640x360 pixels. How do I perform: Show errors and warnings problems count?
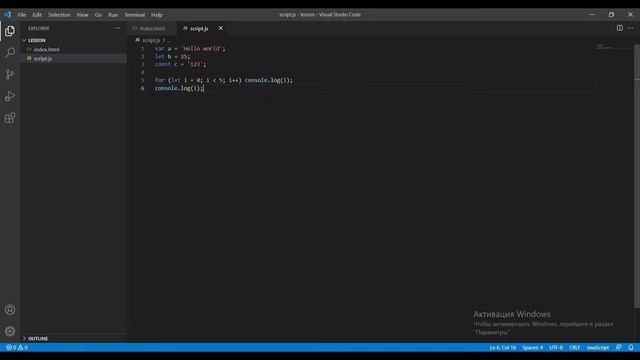(x=17, y=347)
